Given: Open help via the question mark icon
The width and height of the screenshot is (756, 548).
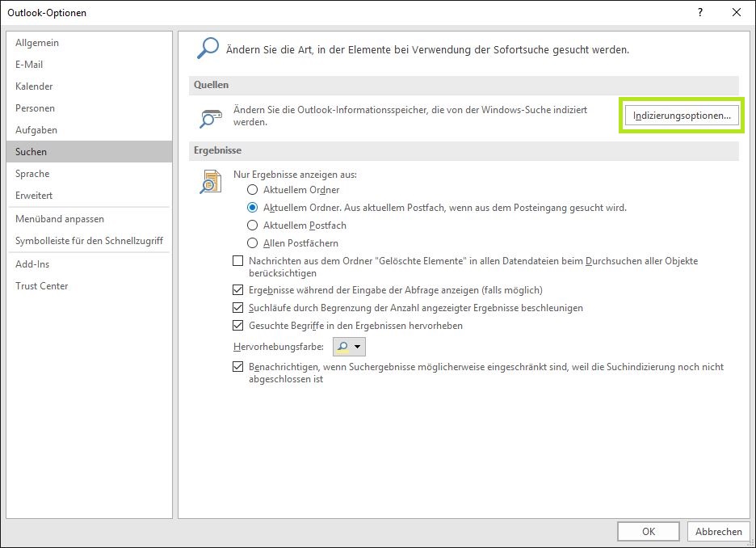Looking at the screenshot, I should tap(700, 13).
